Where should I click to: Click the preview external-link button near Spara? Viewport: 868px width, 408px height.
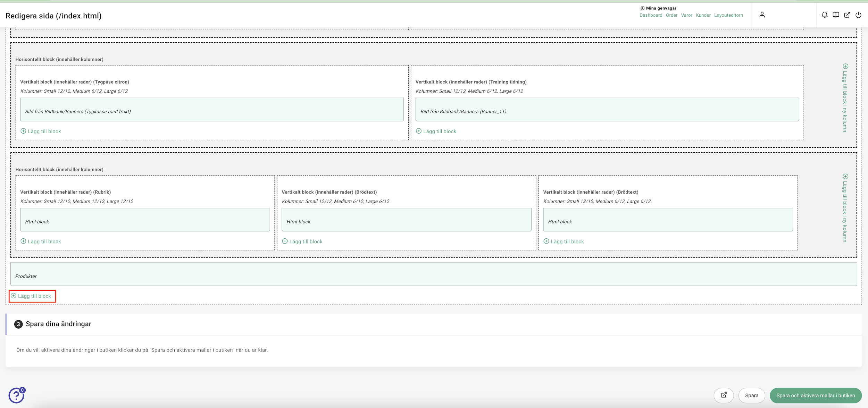tap(724, 395)
